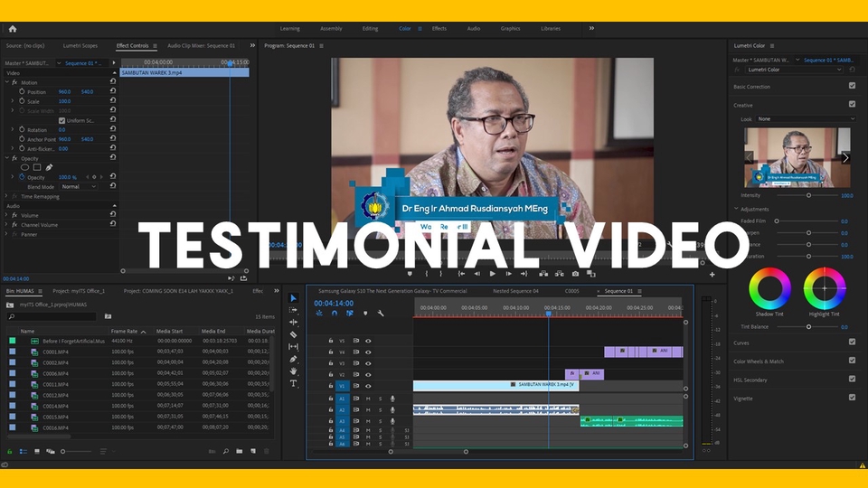This screenshot has width=868, height=488.
Task: Go to In point in program monitor
Action: 461,274
